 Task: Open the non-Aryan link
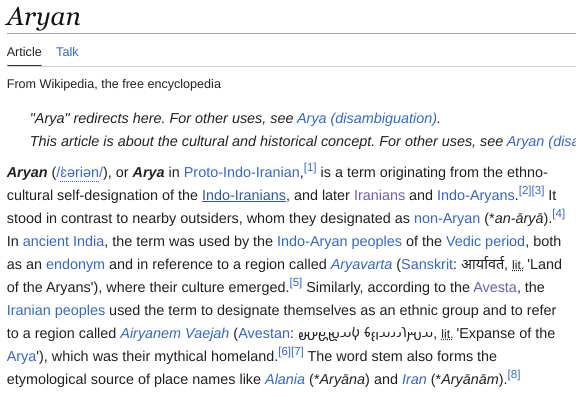click(447, 219)
